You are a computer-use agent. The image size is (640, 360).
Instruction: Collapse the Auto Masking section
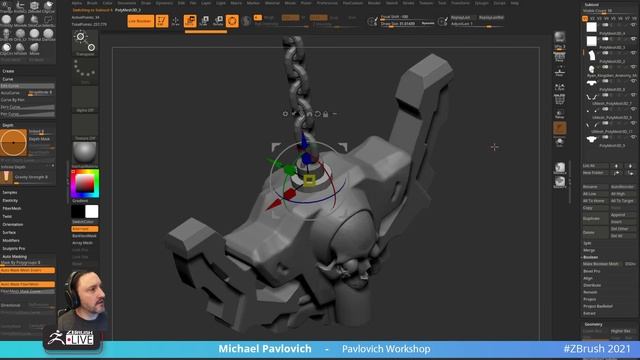[14, 256]
